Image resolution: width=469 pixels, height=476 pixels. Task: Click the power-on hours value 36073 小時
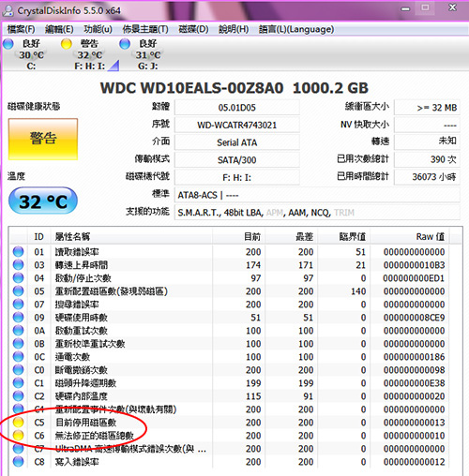click(427, 177)
